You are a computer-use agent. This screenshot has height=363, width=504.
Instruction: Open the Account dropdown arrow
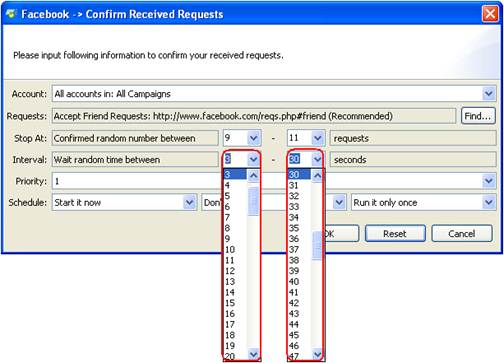point(489,94)
